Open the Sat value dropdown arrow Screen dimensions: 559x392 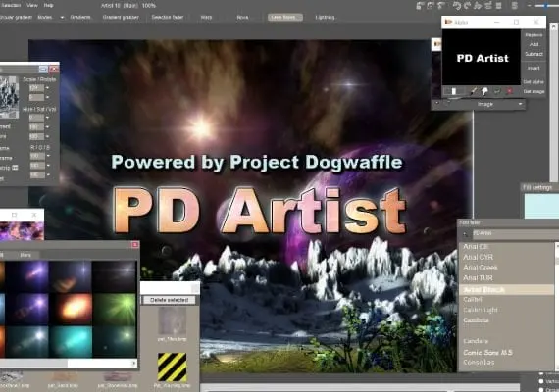click(47, 126)
